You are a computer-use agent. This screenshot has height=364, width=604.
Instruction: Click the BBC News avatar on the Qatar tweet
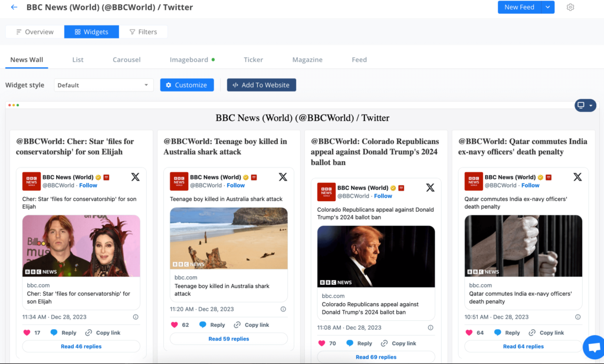click(x=473, y=181)
